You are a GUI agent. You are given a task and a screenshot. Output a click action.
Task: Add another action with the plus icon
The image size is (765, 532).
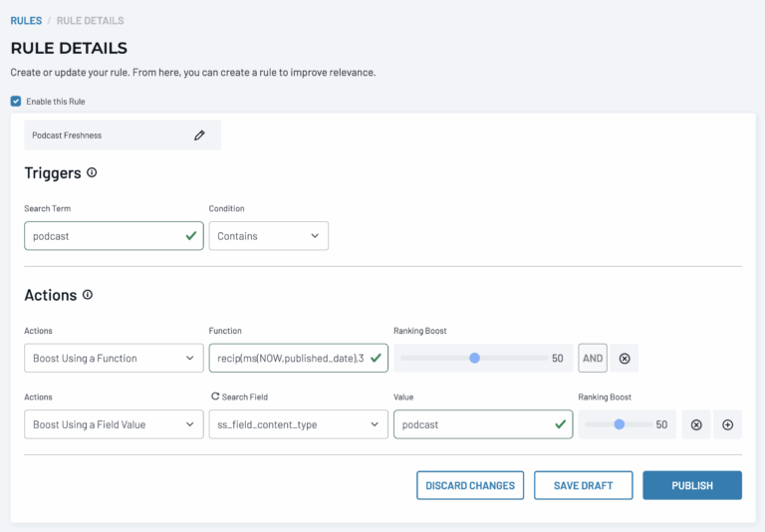point(727,424)
